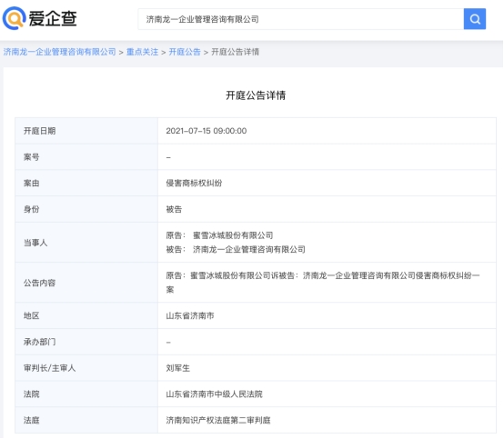Select judge name 刘军生
The width and height of the screenshot is (504, 439).
(178, 368)
